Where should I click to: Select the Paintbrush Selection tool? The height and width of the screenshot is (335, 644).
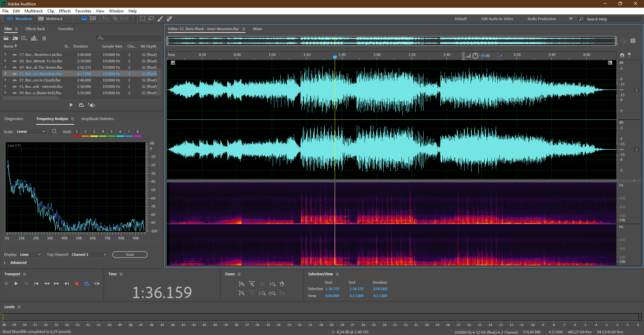tap(160, 19)
